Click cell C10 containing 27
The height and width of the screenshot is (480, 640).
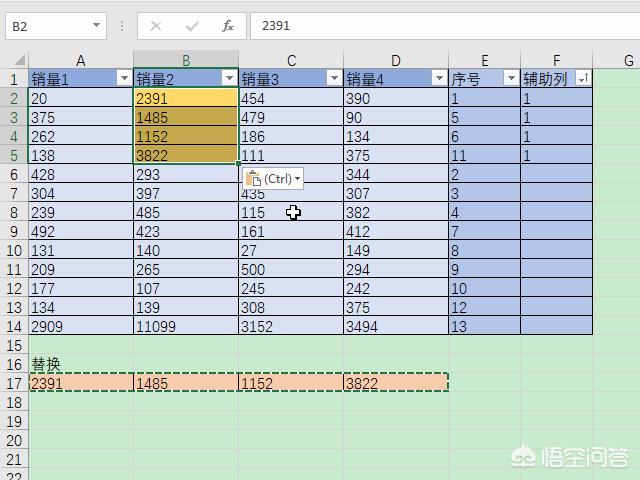(291, 250)
